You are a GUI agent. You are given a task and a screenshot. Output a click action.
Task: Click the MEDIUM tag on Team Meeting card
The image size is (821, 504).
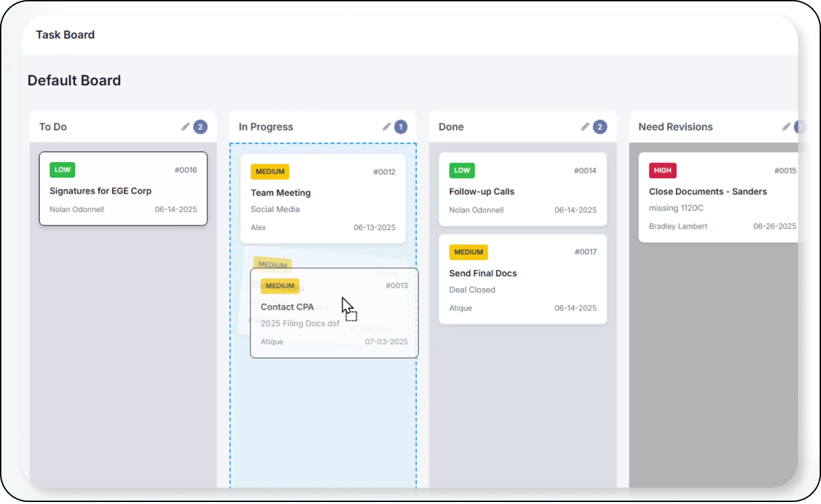tap(270, 171)
